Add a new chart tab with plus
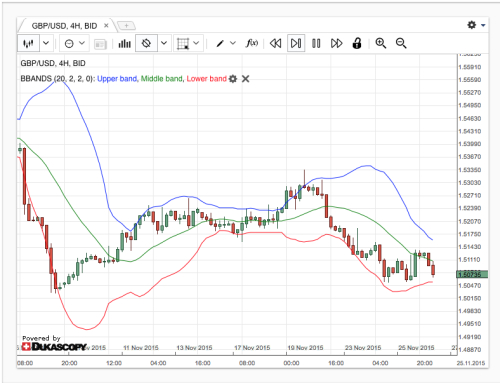Screen dimensions: 500x383 (x=126, y=25)
